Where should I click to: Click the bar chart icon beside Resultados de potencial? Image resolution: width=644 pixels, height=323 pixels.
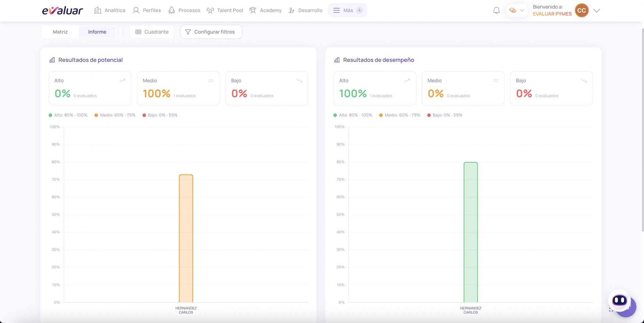click(52, 60)
